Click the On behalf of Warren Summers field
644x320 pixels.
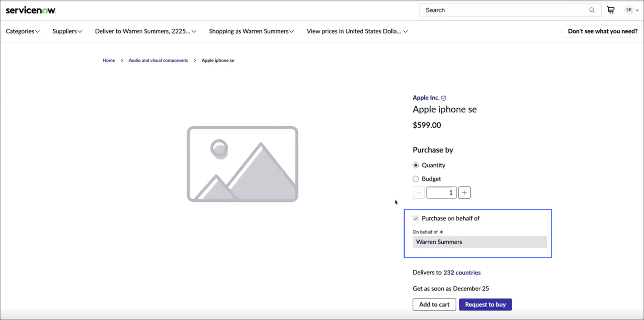click(x=480, y=242)
